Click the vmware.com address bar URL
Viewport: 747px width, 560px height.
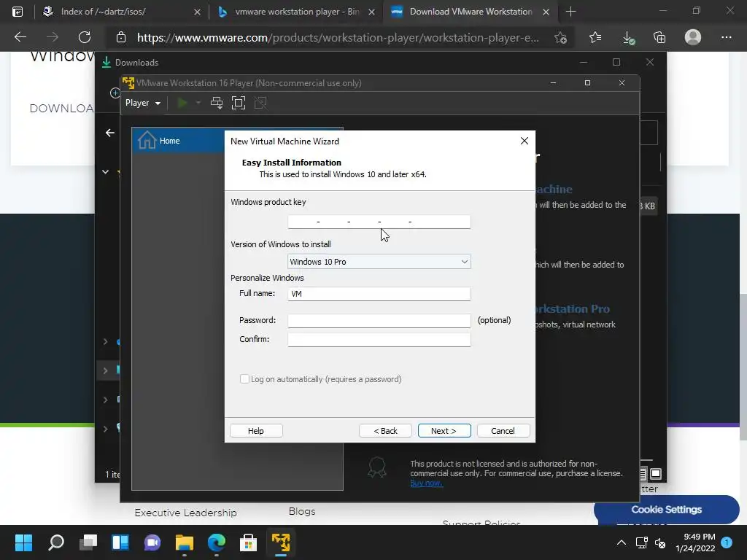pos(338,38)
